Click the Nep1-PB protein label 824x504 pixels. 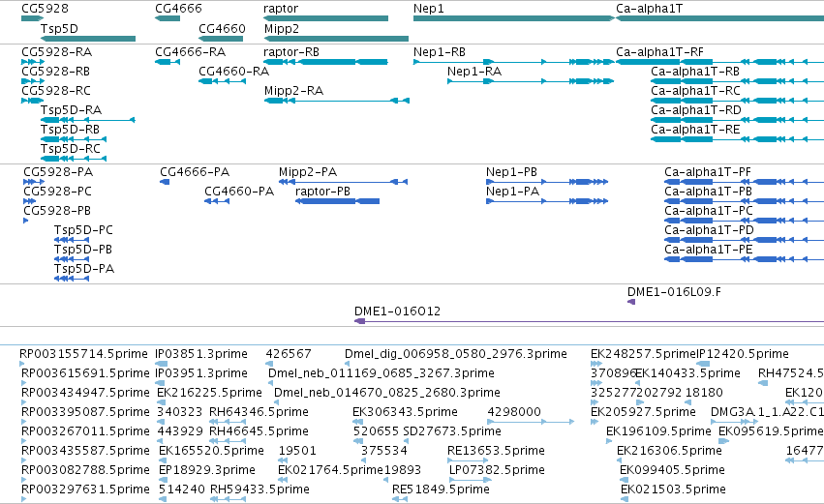[x=511, y=171]
